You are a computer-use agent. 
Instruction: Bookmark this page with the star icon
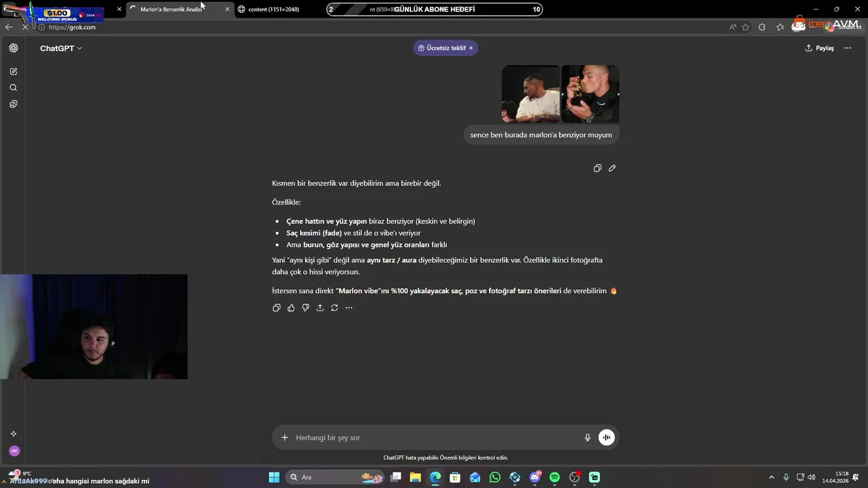click(x=746, y=27)
